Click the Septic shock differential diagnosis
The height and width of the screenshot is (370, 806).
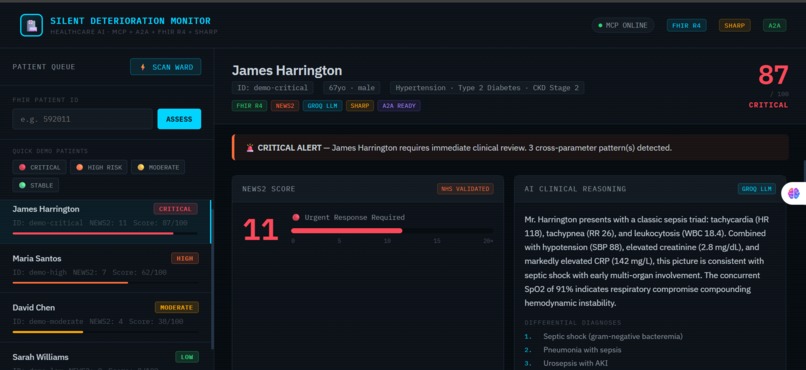(613, 337)
